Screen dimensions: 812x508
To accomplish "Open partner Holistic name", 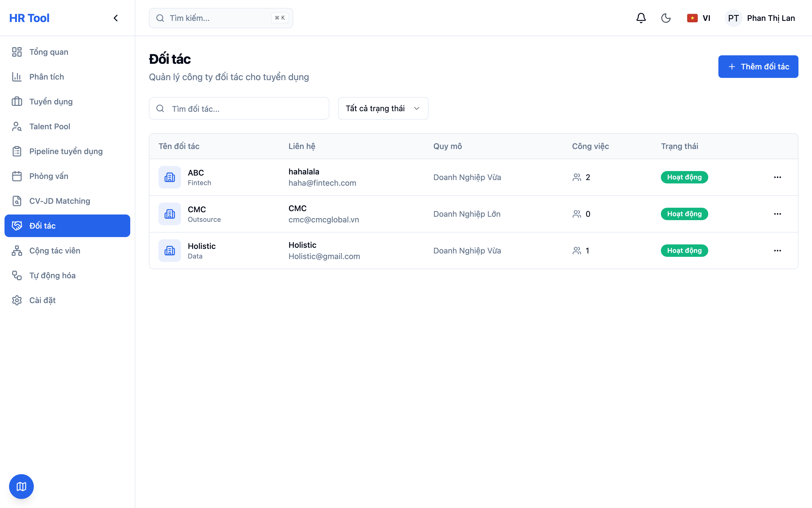I will (202, 246).
